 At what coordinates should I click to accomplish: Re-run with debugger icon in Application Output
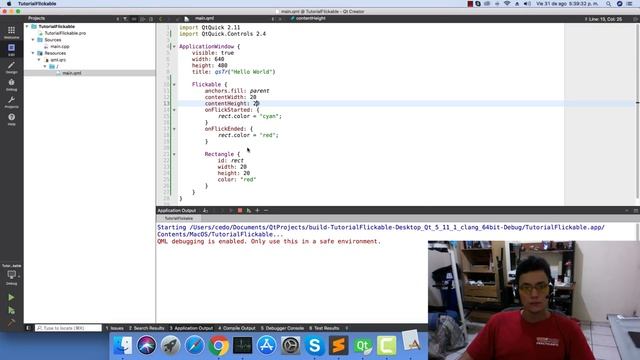point(249,211)
